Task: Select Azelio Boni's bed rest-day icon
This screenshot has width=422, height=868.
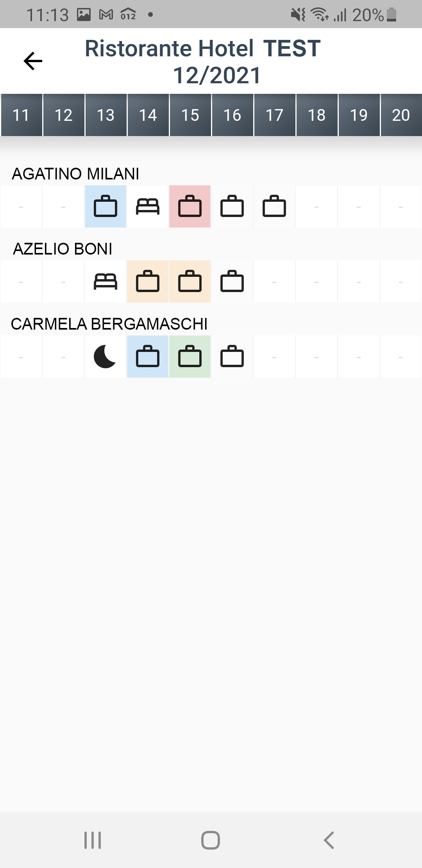Action: pyautogui.click(x=105, y=282)
